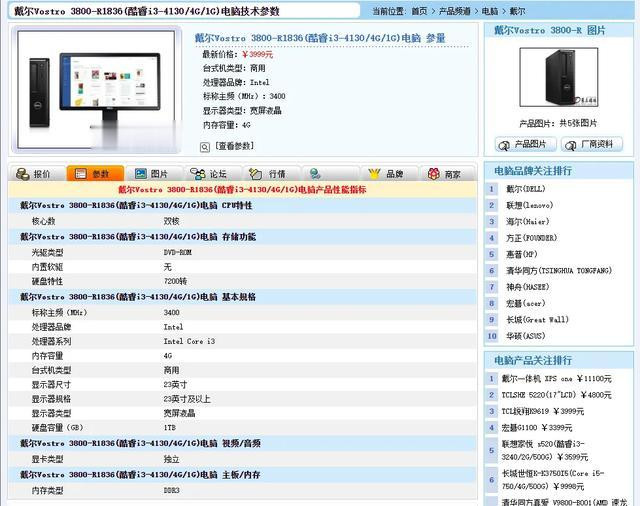Click the 1TB value in 硬盘容量 row
Viewport: 640px width, 506px height.
click(x=169, y=428)
